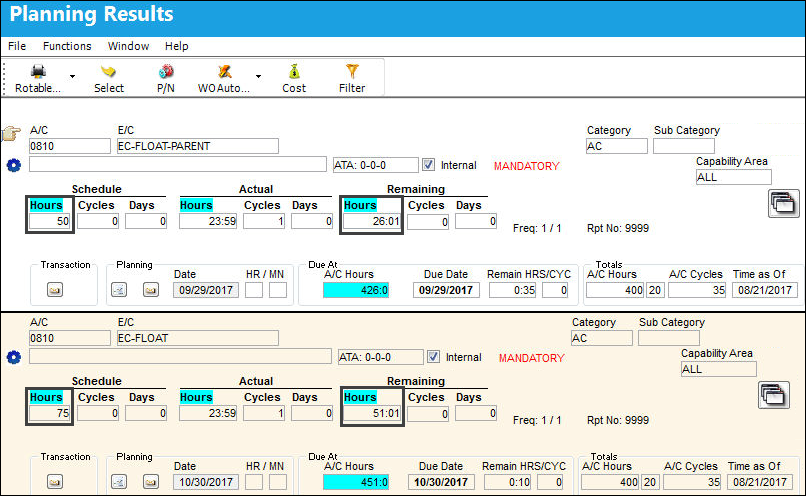This screenshot has width=806, height=496.
Task: Click Capability Area ALL field in top record
Action: click(734, 177)
